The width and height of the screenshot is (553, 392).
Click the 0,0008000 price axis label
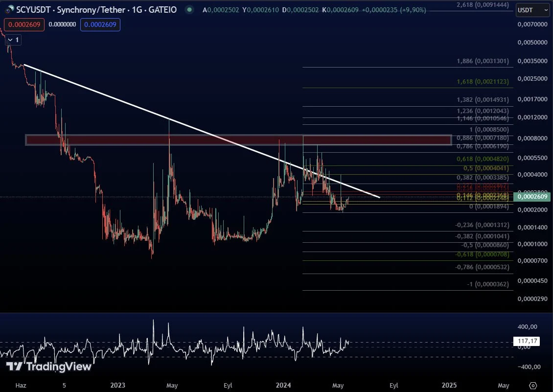[532, 138]
